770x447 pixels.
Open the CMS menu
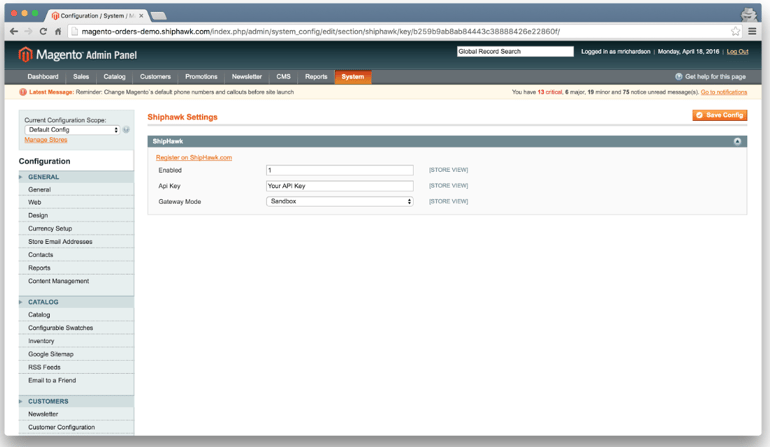click(x=283, y=77)
